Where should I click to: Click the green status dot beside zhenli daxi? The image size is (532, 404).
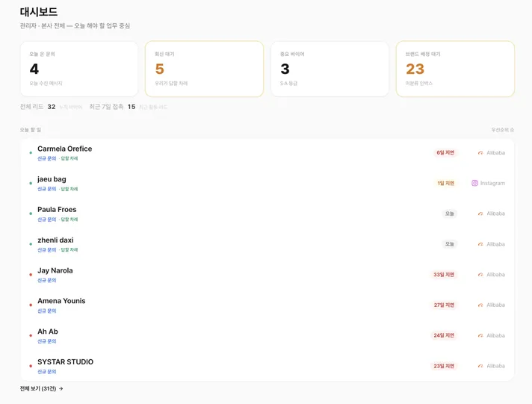point(31,244)
